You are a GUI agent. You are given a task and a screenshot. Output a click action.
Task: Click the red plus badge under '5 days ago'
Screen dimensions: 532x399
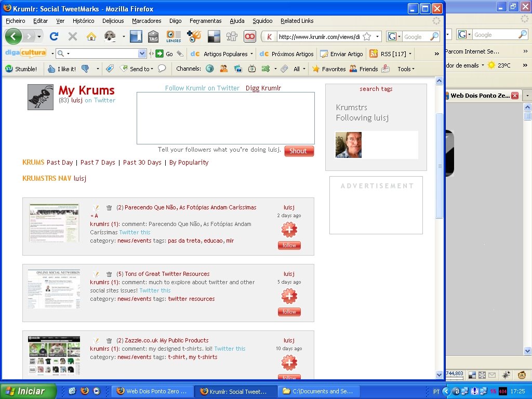pyautogui.click(x=289, y=296)
